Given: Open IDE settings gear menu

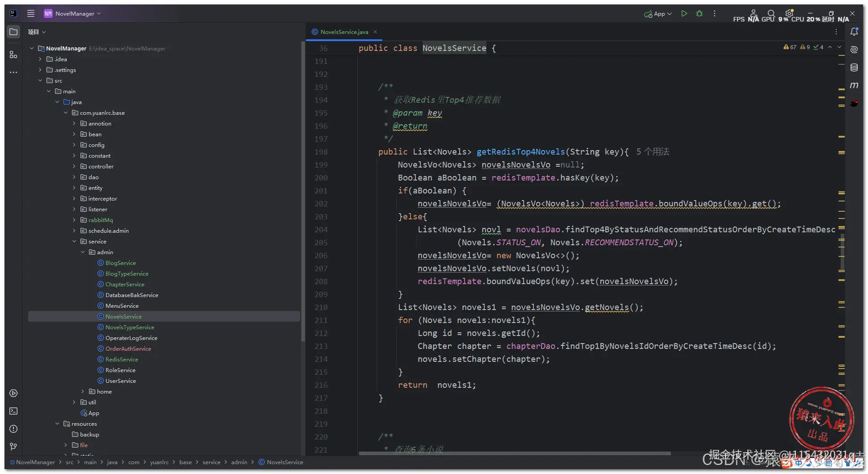Looking at the screenshot, I should [789, 13].
